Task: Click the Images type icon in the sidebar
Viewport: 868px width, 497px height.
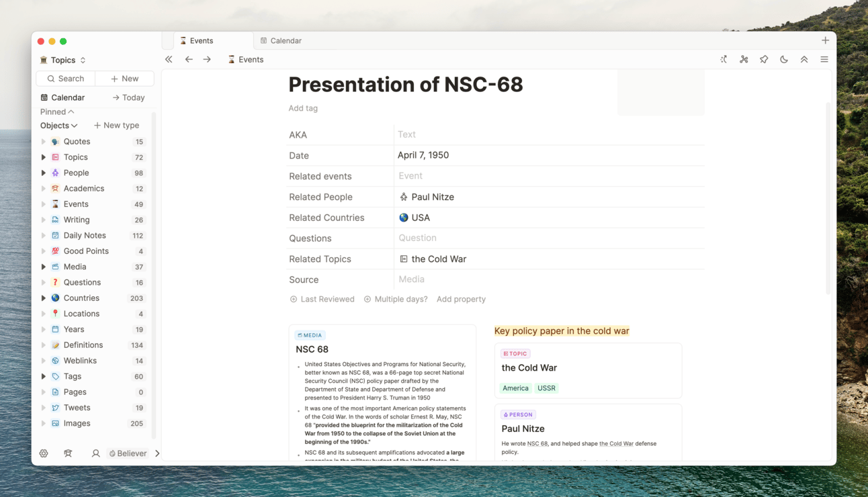Action: click(x=55, y=424)
